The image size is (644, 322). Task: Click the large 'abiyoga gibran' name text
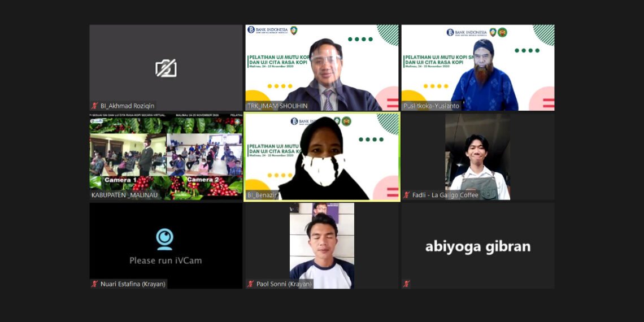point(478,247)
